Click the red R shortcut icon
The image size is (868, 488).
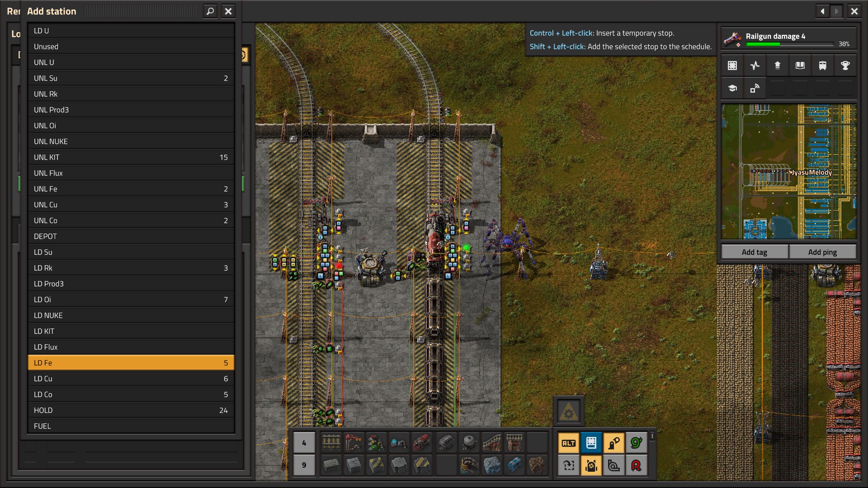(636, 465)
